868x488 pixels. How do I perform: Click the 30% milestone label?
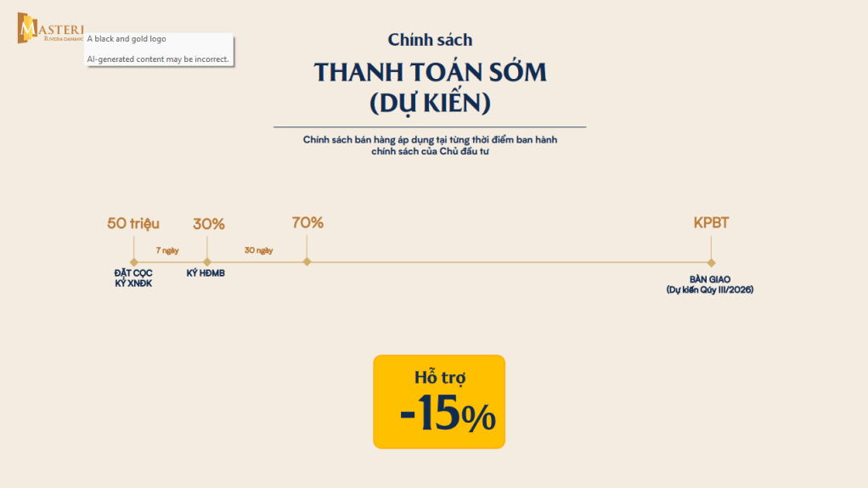click(x=209, y=224)
